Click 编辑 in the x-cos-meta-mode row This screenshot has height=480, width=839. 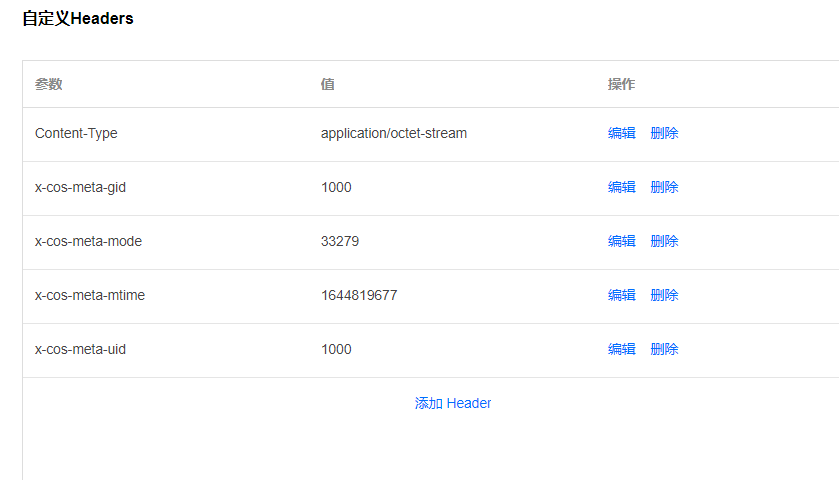click(621, 241)
